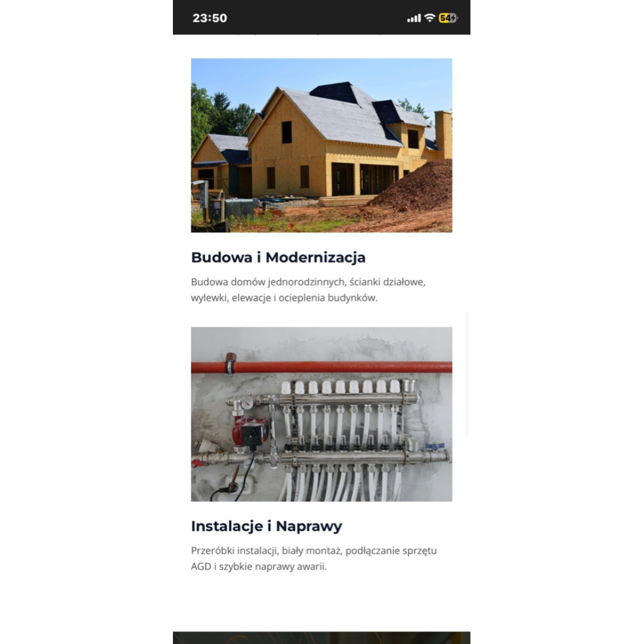Click the text line 'AGD i szybkie naprawy awarii'
644x644 pixels.
point(259,566)
